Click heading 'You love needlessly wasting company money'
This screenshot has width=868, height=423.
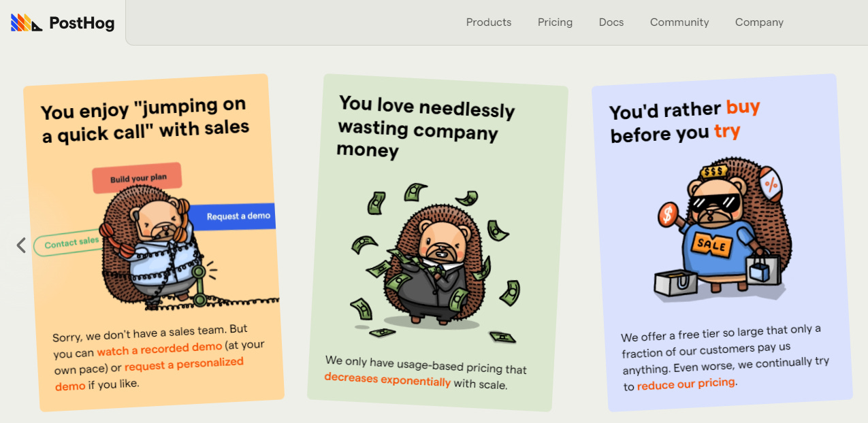tap(425, 126)
